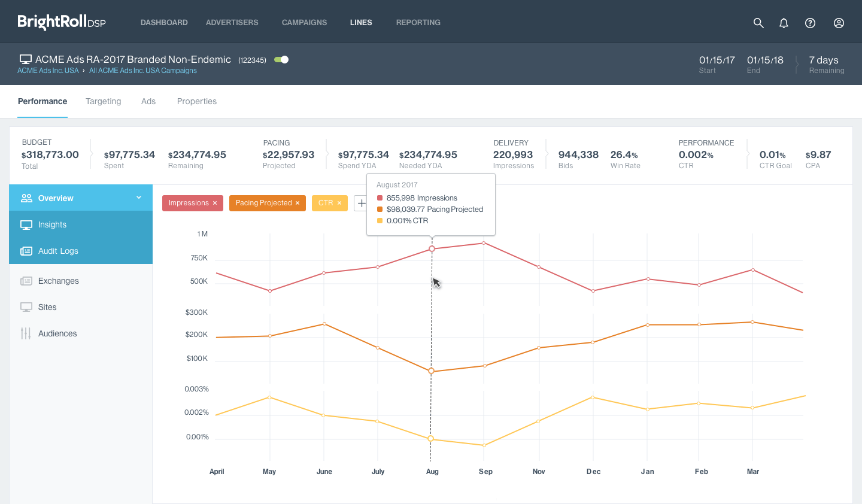
Task: Remove the Pacing Projected chip
Action: click(298, 204)
